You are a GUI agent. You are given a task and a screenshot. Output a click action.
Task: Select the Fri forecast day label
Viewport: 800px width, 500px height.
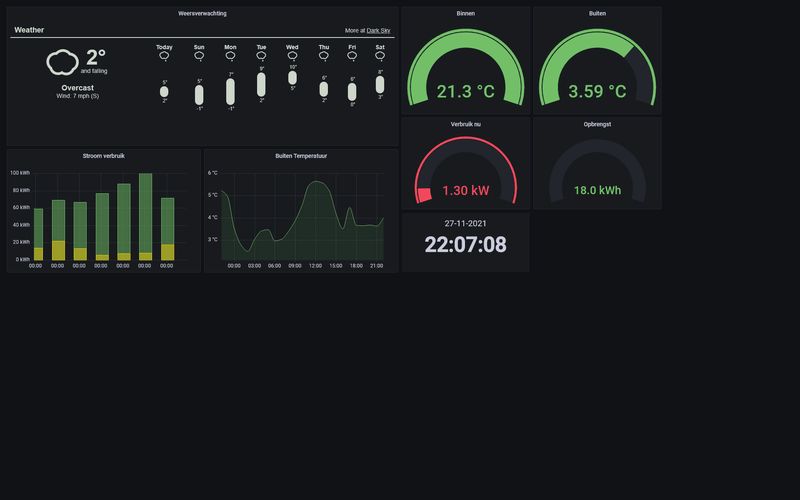352,47
